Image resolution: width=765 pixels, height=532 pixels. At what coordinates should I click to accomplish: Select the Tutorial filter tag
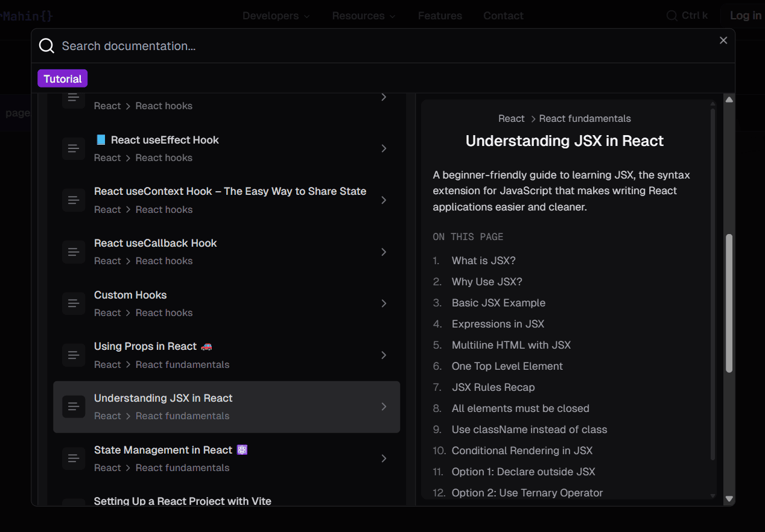(x=63, y=78)
